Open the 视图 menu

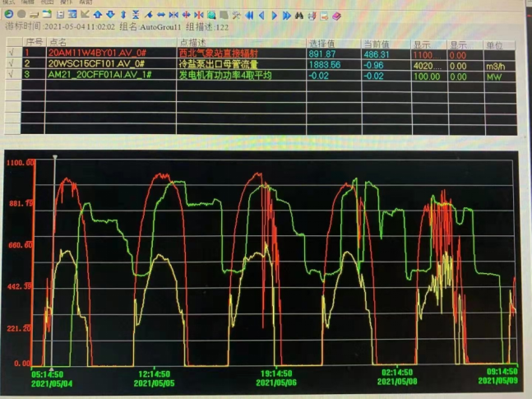pos(47,2)
